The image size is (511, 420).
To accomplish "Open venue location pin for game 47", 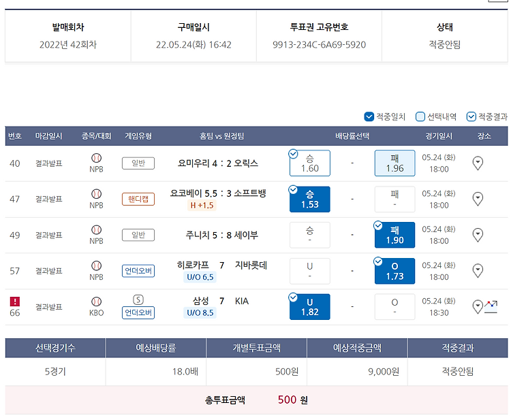I will click(x=478, y=199).
